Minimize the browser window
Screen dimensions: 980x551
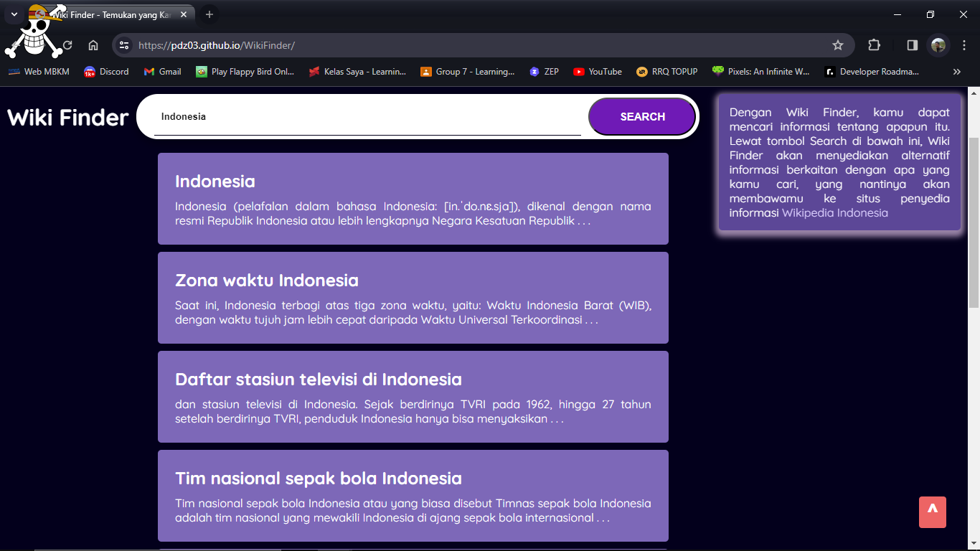coord(897,14)
